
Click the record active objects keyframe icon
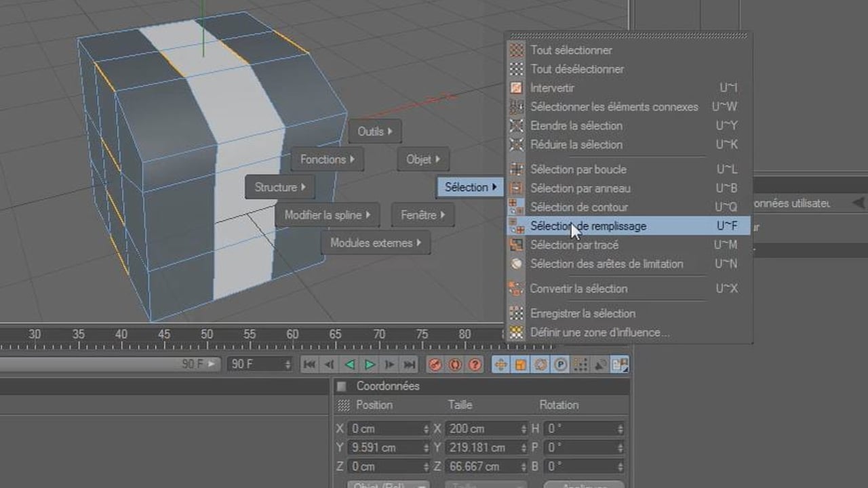point(435,365)
